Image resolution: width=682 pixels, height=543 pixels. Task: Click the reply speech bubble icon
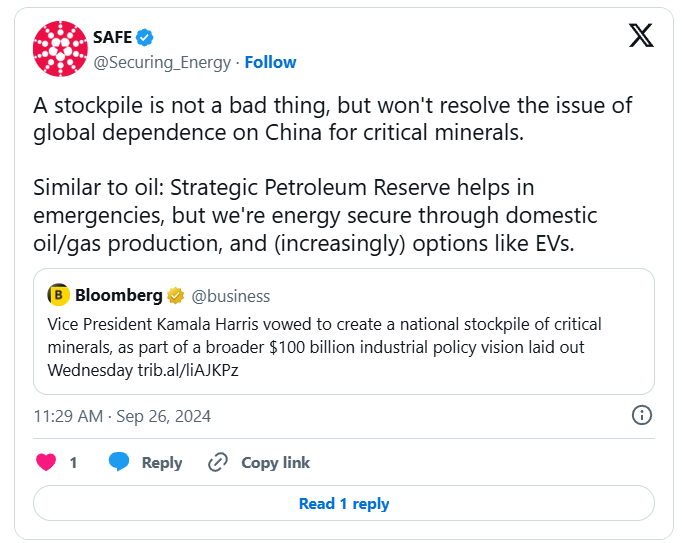tap(119, 462)
